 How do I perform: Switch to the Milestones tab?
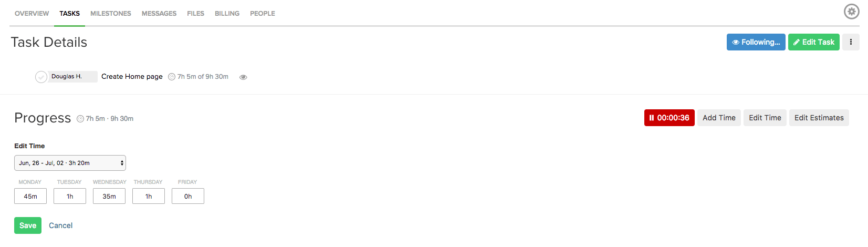coord(111,14)
